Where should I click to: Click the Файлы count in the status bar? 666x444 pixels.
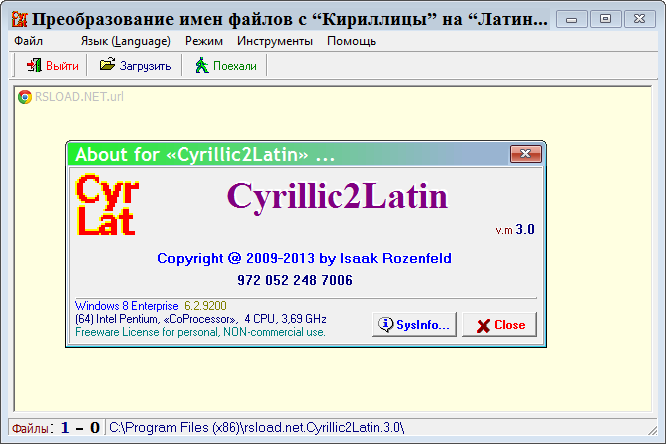point(56,428)
